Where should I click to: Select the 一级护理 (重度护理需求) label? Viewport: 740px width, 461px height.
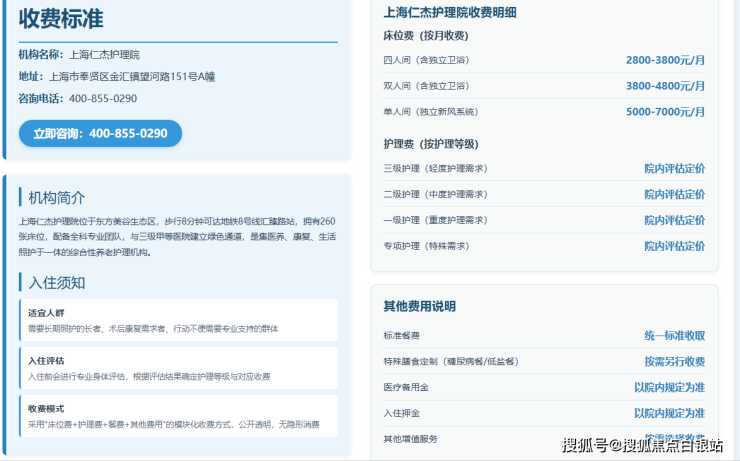[436, 220]
